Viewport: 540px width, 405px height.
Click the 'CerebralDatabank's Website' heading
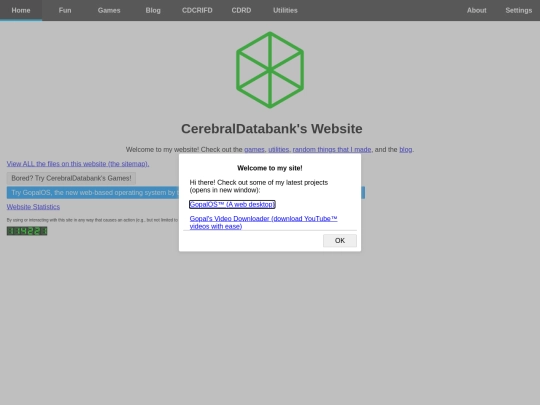click(x=272, y=128)
